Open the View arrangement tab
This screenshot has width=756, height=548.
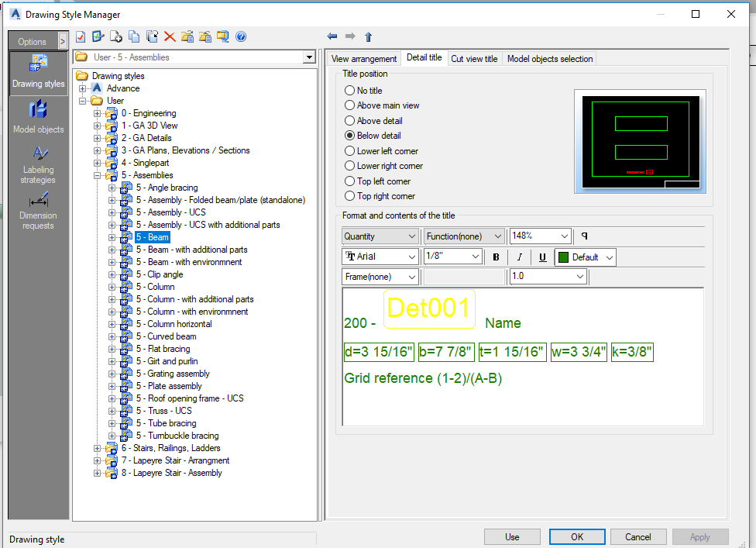pyautogui.click(x=363, y=58)
